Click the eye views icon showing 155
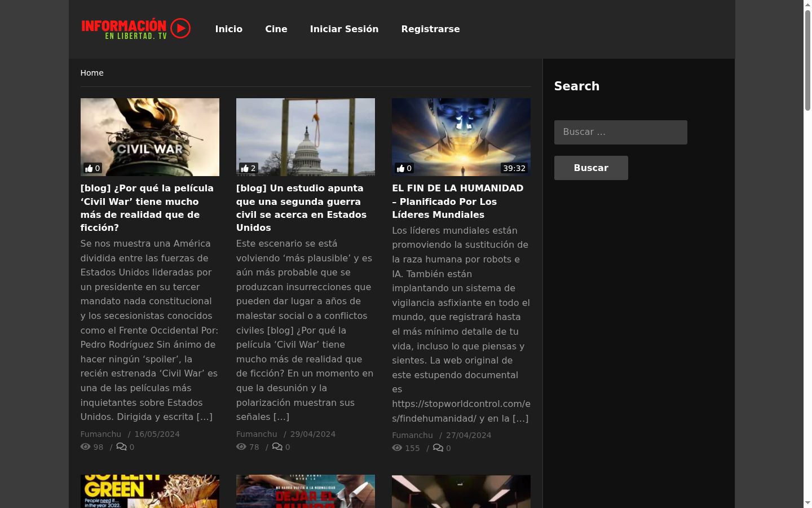Screen dimensions: 812x508 click(397, 448)
